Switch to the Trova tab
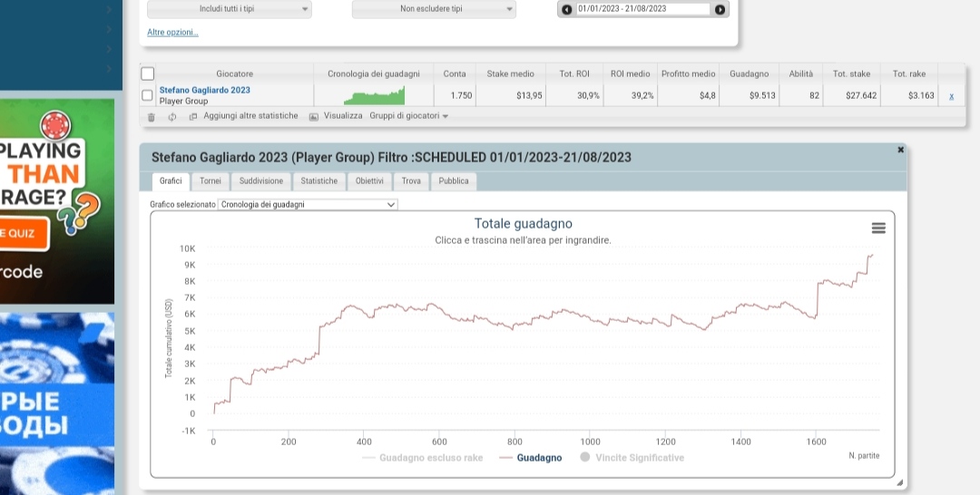The height and width of the screenshot is (495, 980). (x=411, y=181)
